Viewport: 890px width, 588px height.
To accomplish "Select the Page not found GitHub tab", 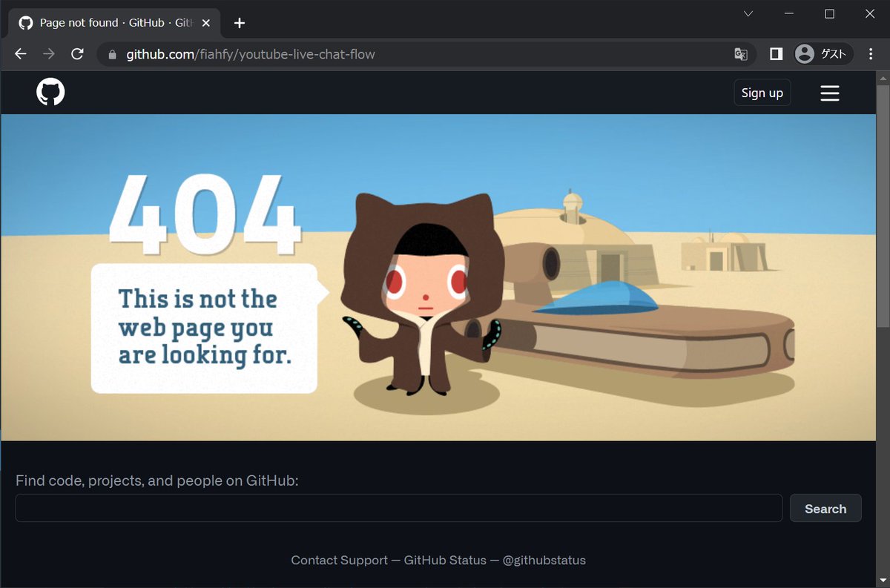I will click(x=115, y=23).
